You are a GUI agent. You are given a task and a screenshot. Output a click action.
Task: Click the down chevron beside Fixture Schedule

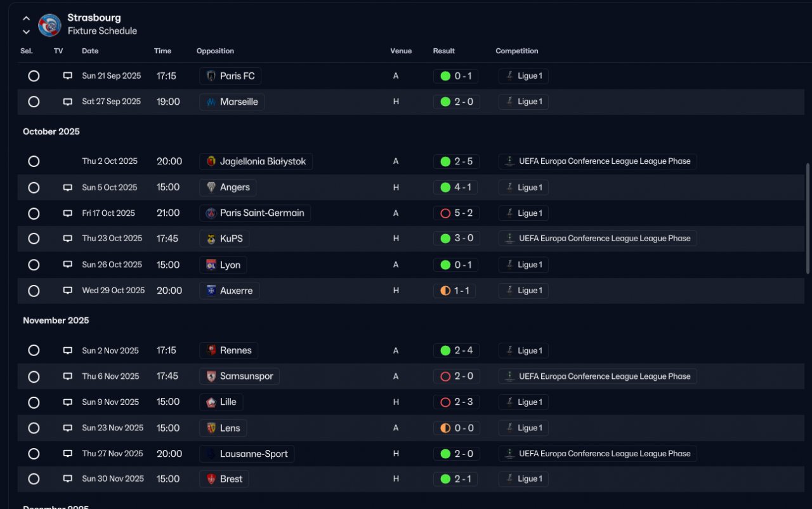click(x=26, y=32)
